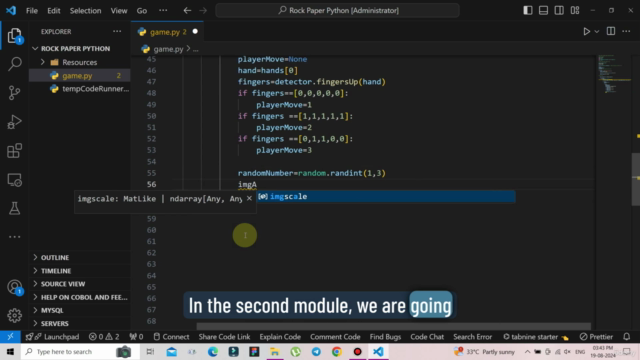This screenshot has height=360, width=640.
Task: Open the Explorer view in activity bar
Action: [x=15, y=36]
